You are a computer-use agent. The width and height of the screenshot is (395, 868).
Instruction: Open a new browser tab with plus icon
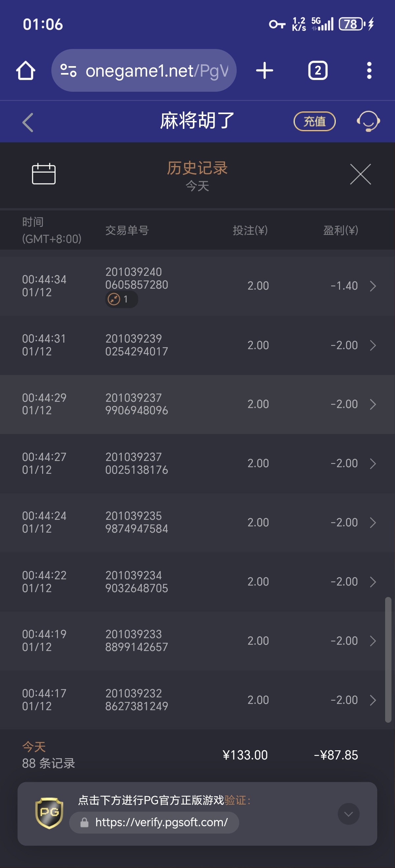264,71
